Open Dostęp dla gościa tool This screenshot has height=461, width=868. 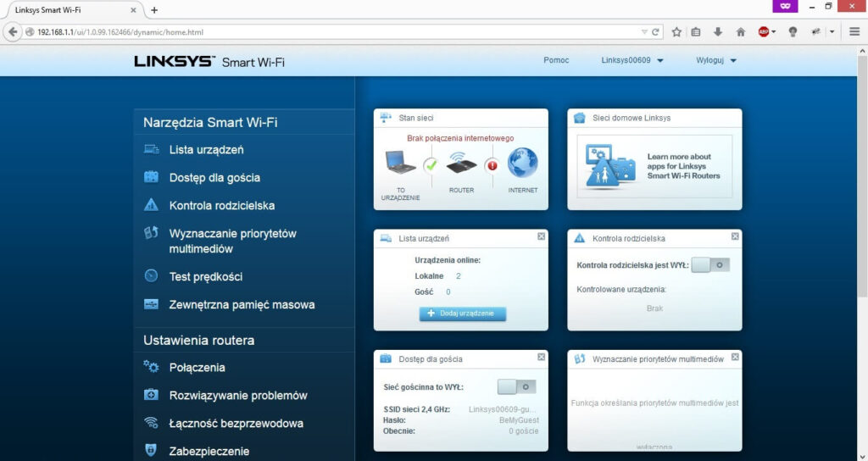click(214, 178)
